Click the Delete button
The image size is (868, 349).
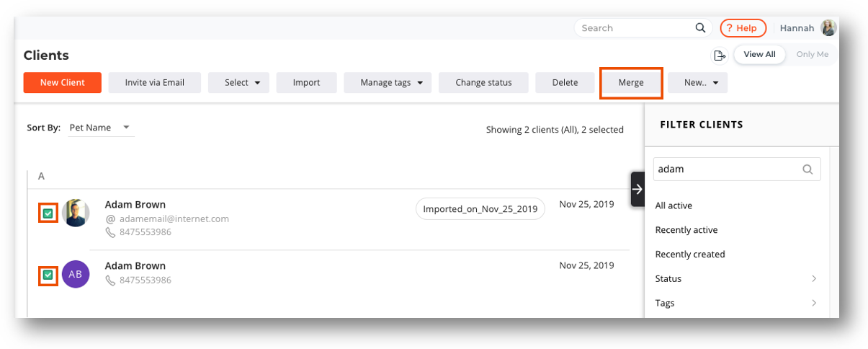[x=565, y=83]
